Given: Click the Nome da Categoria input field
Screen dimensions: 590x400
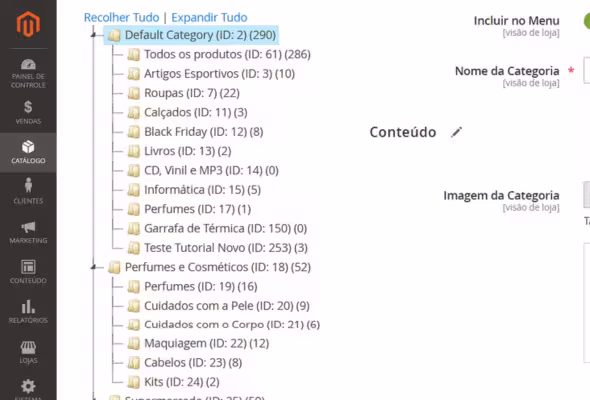Looking at the screenshot, I should [x=587, y=70].
